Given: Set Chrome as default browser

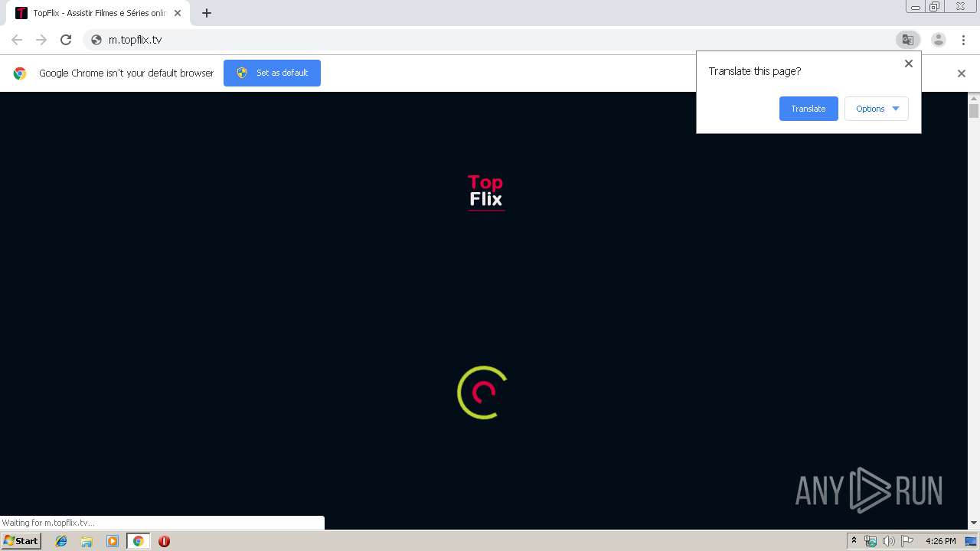Looking at the screenshot, I should 272,73.
